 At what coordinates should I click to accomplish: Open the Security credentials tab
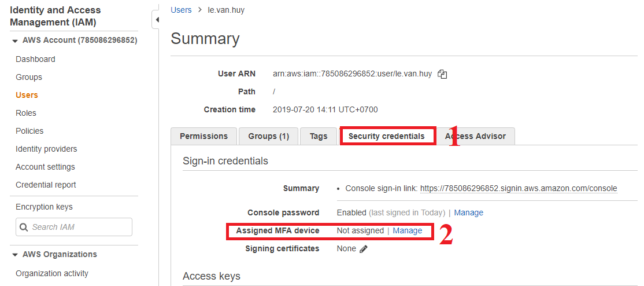click(386, 136)
